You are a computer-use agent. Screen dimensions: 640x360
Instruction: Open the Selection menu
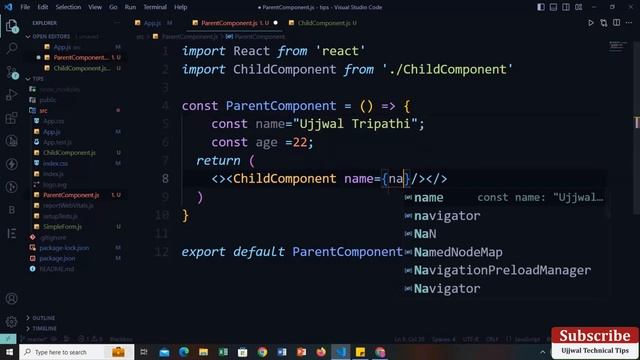68,7
